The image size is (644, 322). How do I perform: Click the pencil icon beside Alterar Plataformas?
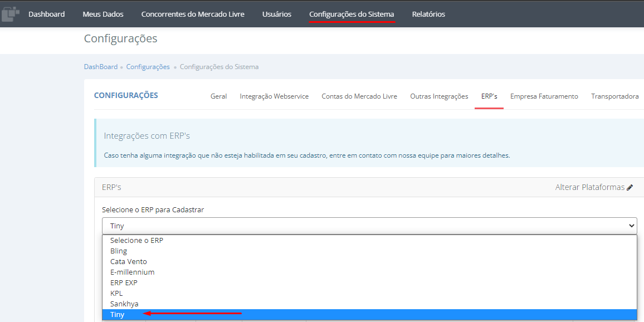tap(630, 187)
